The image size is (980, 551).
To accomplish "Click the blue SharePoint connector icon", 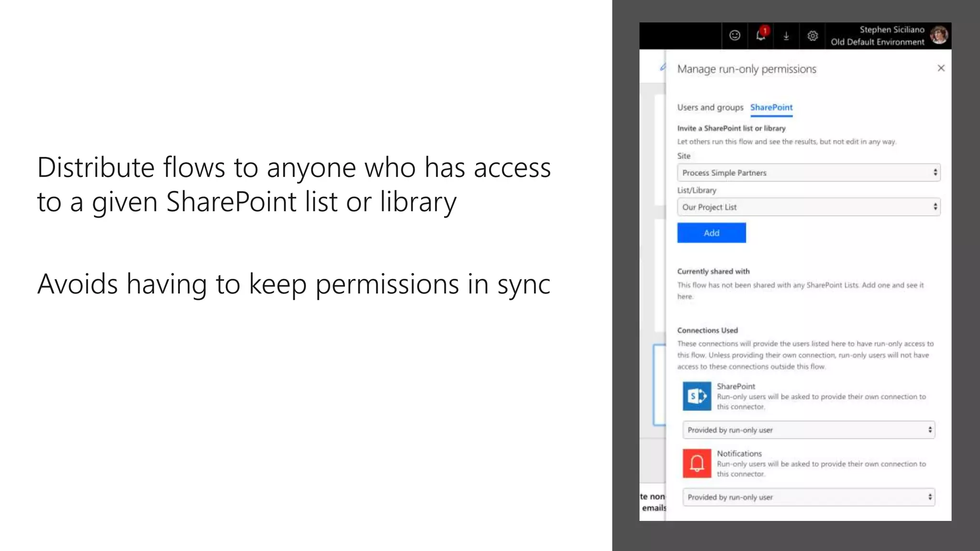I will tap(697, 396).
